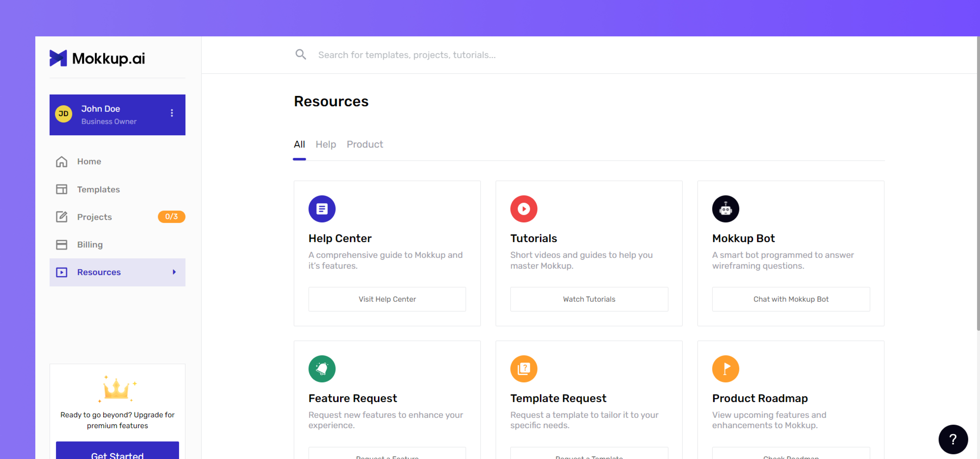Click the Template Request card title
The height and width of the screenshot is (459, 980).
coord(558,398)
